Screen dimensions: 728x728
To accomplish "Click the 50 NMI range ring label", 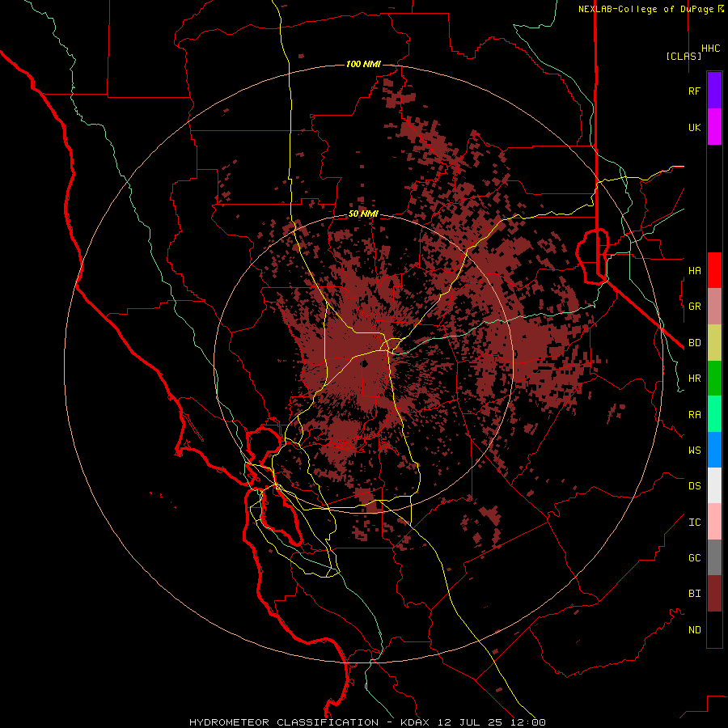I will coord(363,214).
